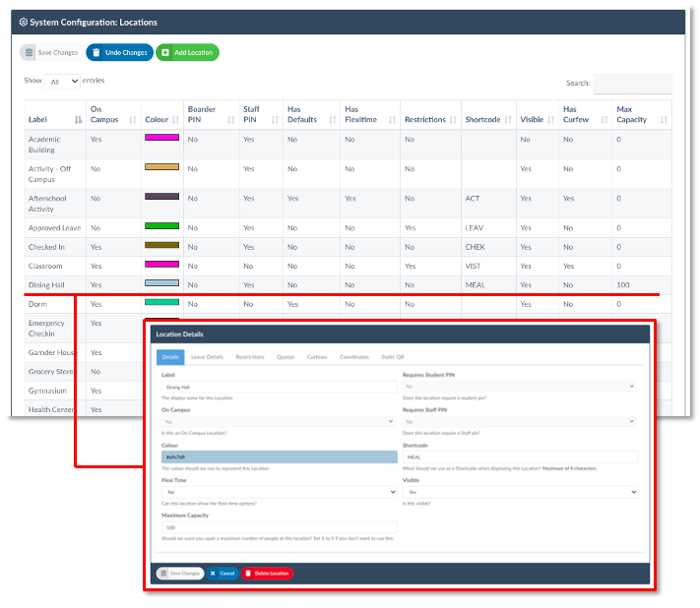
Task: Sort by Boarder PIN column arrows
Action: click(230, 120)
